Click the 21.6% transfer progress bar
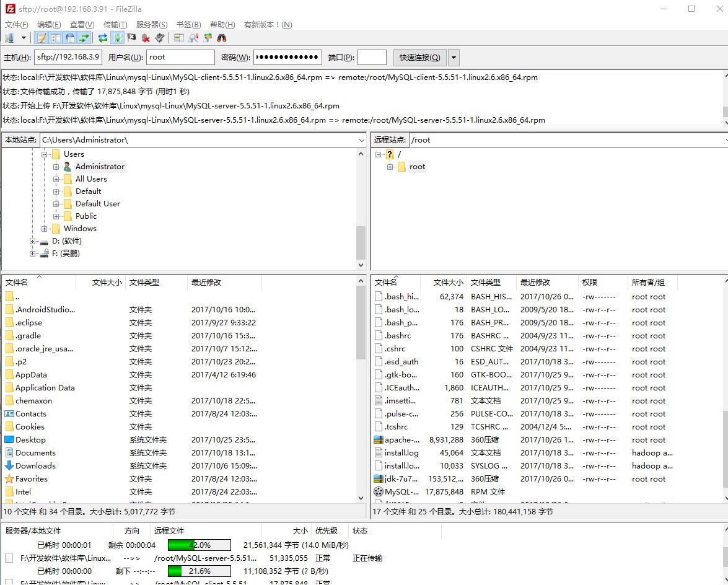The width and height of the screenshot is (728, 585). 199,571
